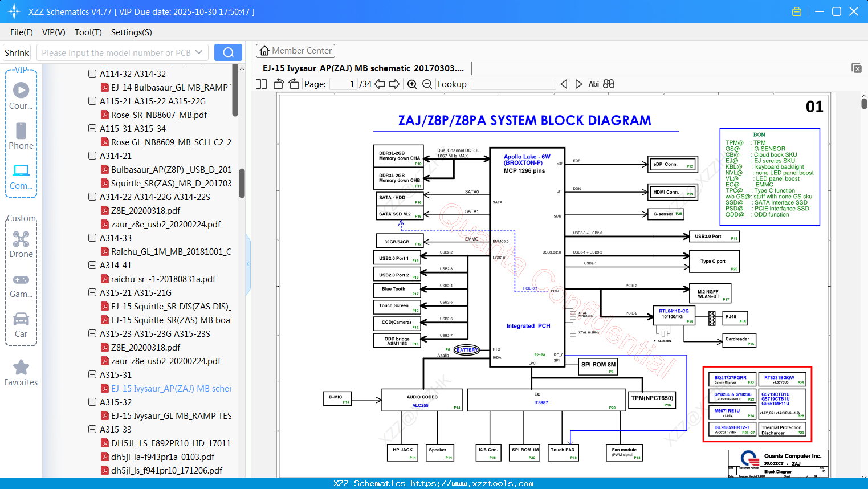The height and width of the screenshot is (489, 868).
Task: Collapse the A315-32 tree node
Action: 92,402
